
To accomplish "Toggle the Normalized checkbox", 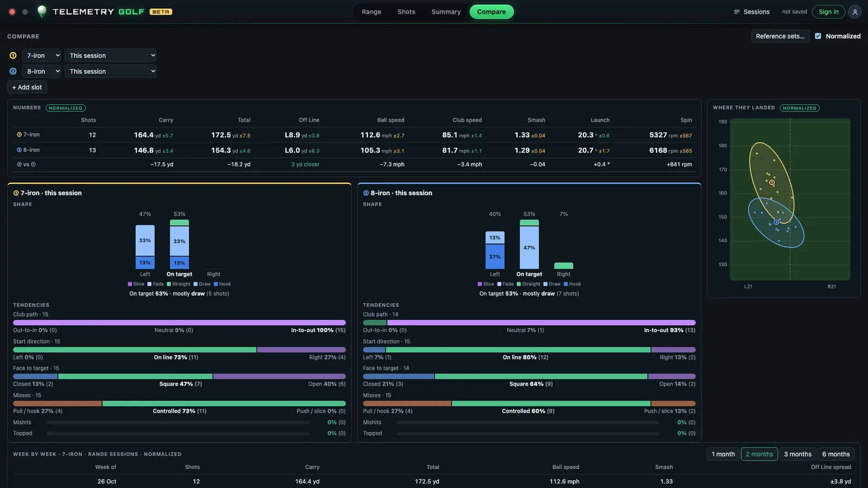I will 818,36.
